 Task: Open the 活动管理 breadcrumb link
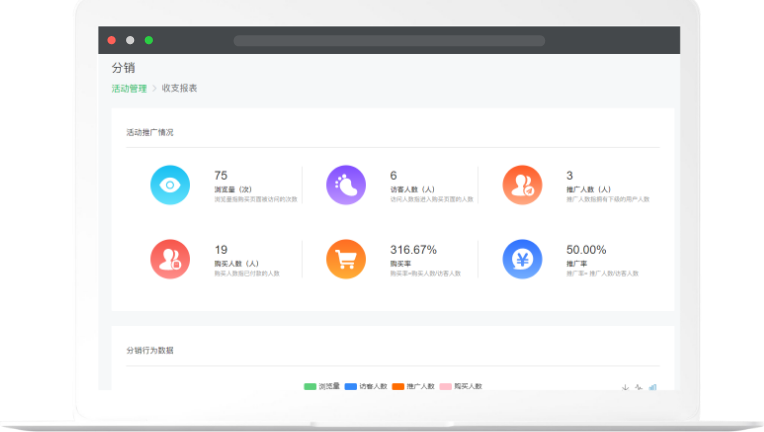point(129,89)
